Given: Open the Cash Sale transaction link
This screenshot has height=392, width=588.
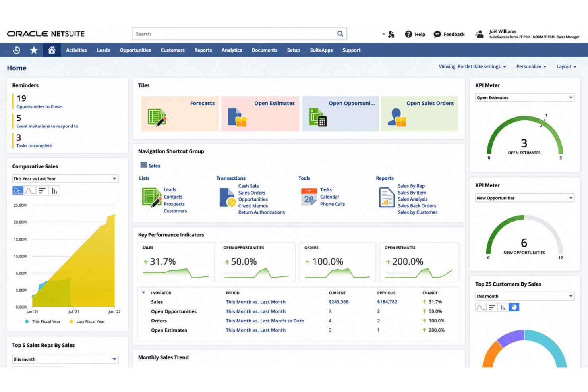Looking at the screenshot, I should click(x=248, y=186).
